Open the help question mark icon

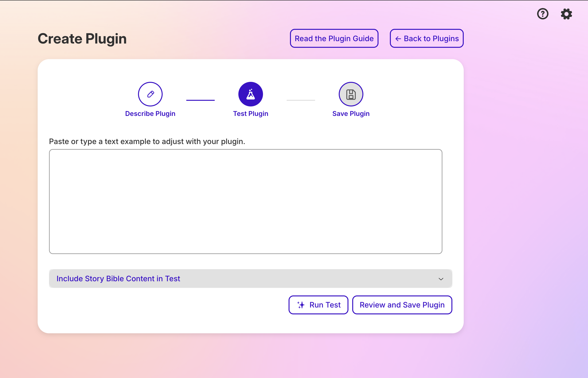543,14
